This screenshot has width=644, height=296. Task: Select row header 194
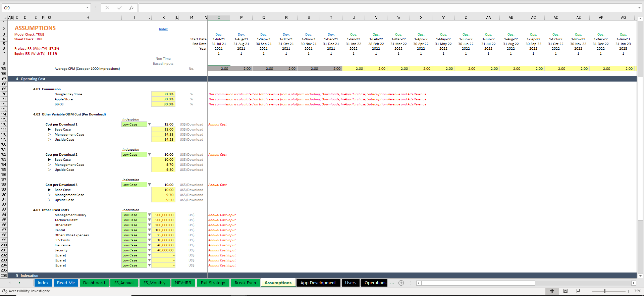[4, 215]
